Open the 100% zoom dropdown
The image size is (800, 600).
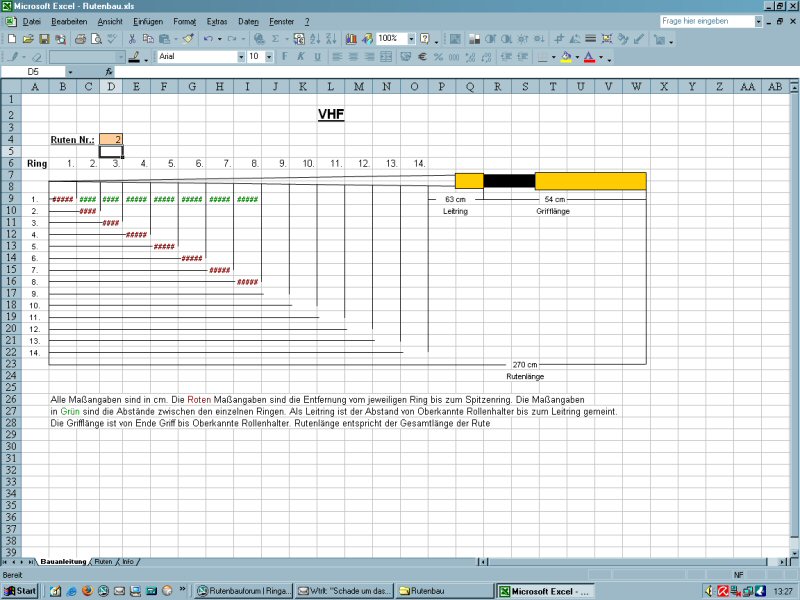411,39
